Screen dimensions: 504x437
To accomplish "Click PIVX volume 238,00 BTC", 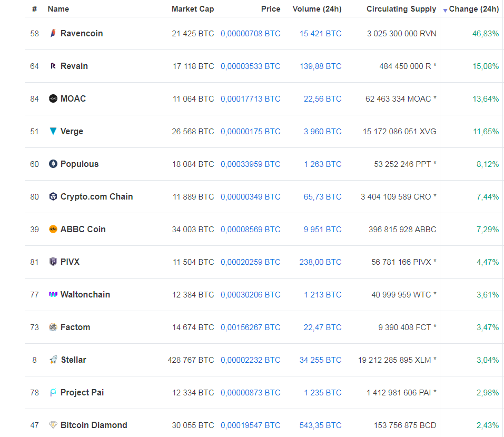I will tap(321, 262).
